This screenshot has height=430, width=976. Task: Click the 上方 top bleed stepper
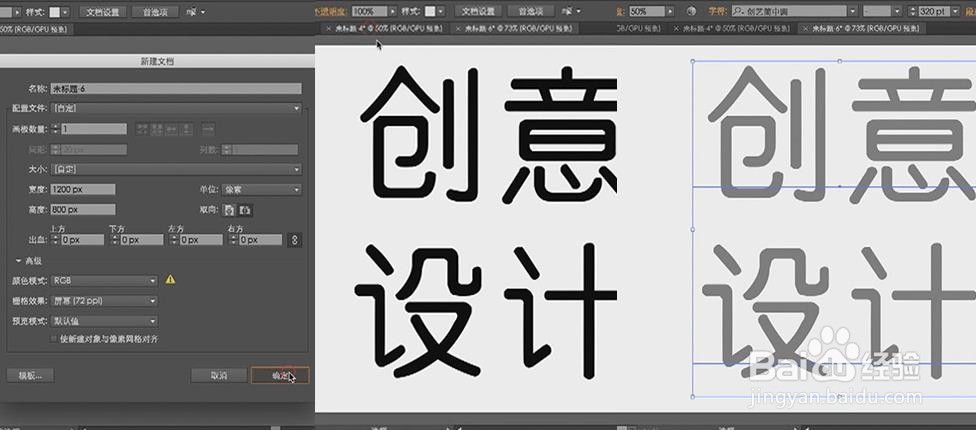click(x=56, y=240)
